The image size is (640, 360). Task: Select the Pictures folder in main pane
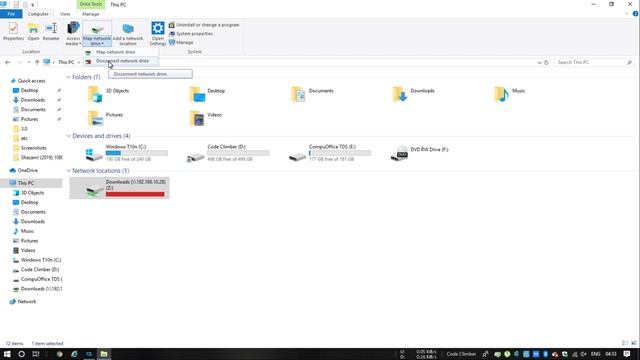[105, 118]
